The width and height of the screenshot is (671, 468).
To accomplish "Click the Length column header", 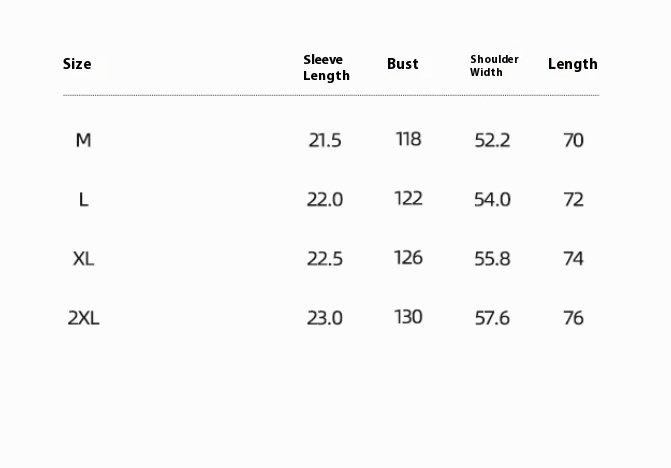I will (x=573, y=64).
